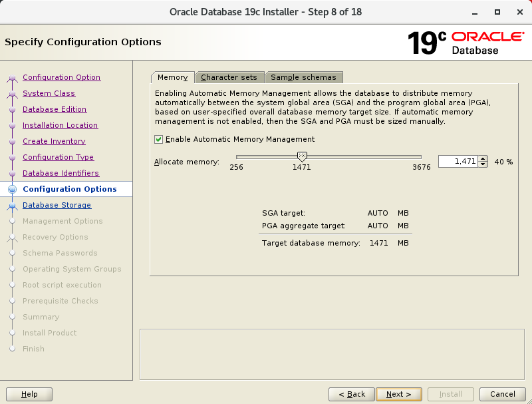The height and width of the screenshot is (404, 532).
Task: Click the Database Storage step bullet icon
Action: click(x=12, y=206)
